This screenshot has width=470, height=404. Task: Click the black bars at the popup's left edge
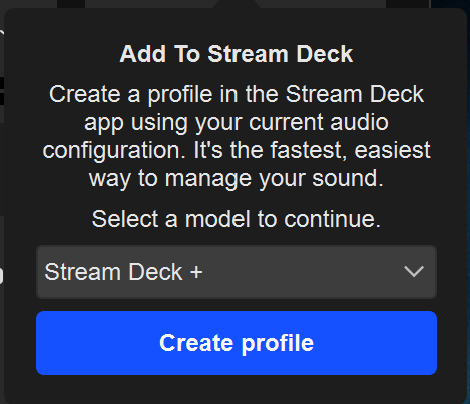(2, 91)
